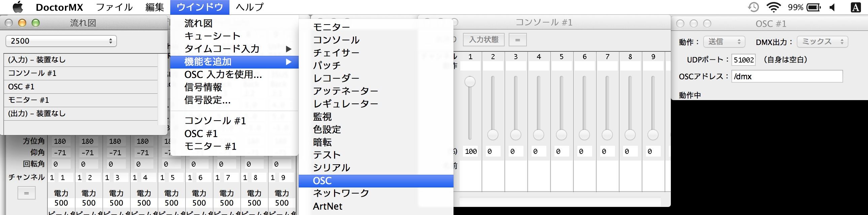Add OSC function from submenu

click(376, 181)
